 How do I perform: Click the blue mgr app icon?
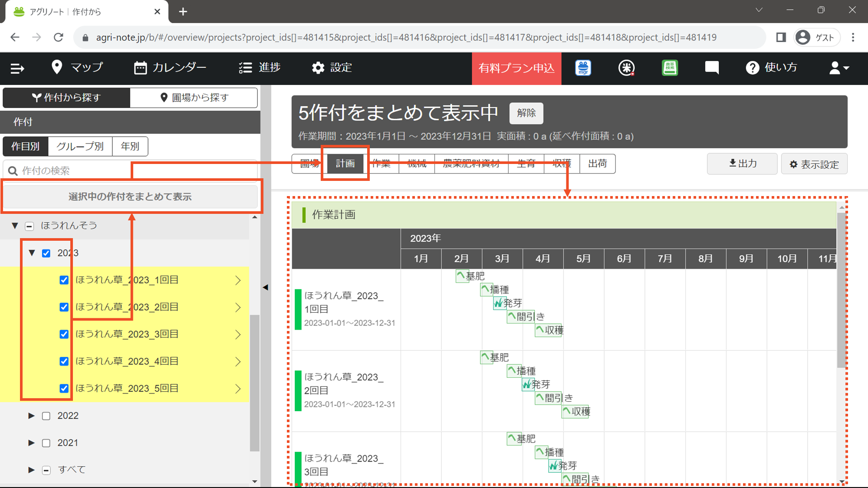(583, 68)
